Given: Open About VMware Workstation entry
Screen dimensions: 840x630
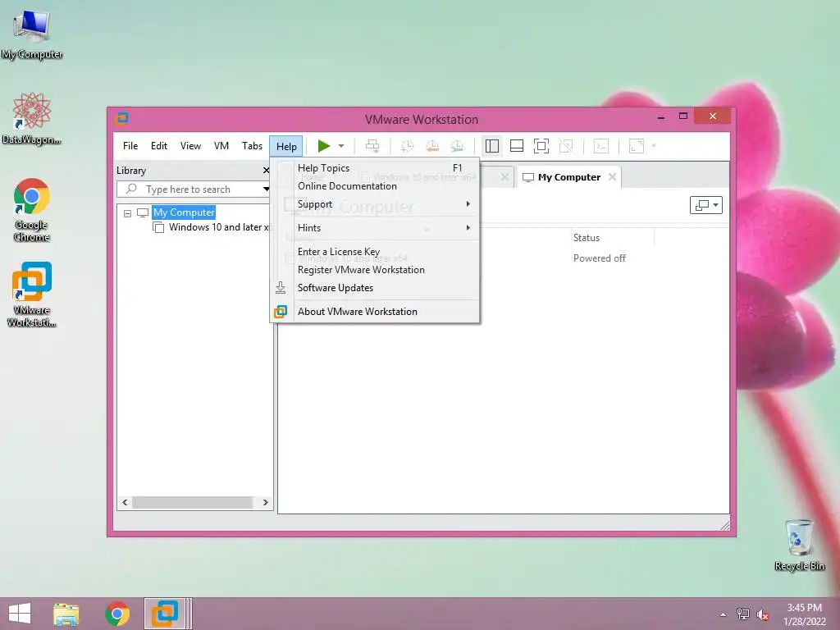Looking at the screenshot, I should (x=374, y=311).
